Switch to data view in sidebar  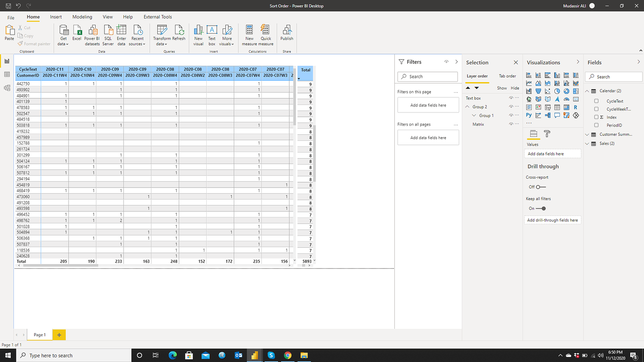click(x=7, y=74)
